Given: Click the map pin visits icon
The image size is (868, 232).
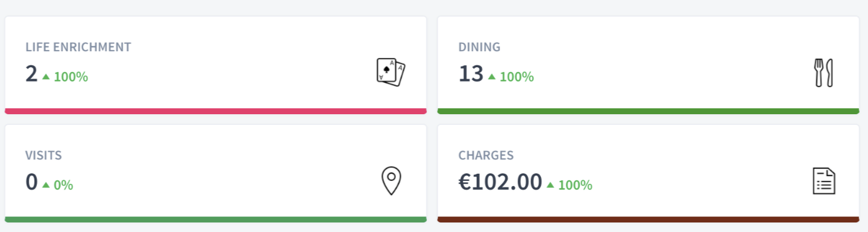Looking at the screenshot, I should [391, 181].
